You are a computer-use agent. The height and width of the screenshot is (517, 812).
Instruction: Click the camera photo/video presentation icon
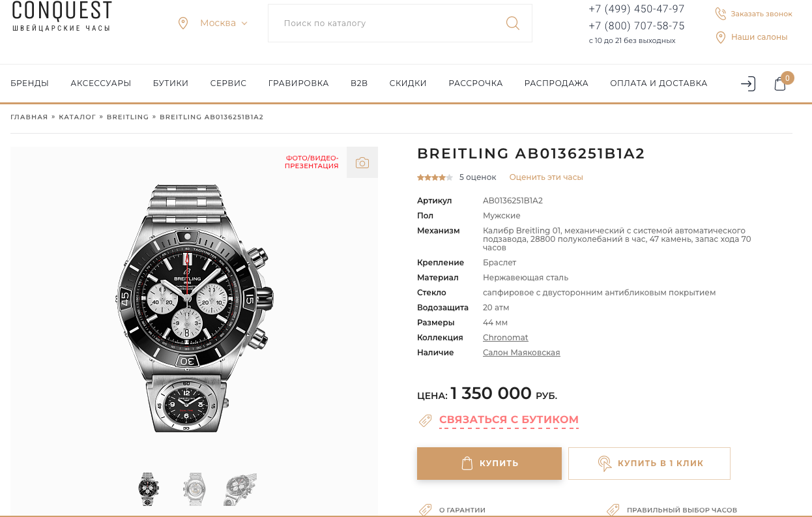pyautogui.click(x=362, y=162)
